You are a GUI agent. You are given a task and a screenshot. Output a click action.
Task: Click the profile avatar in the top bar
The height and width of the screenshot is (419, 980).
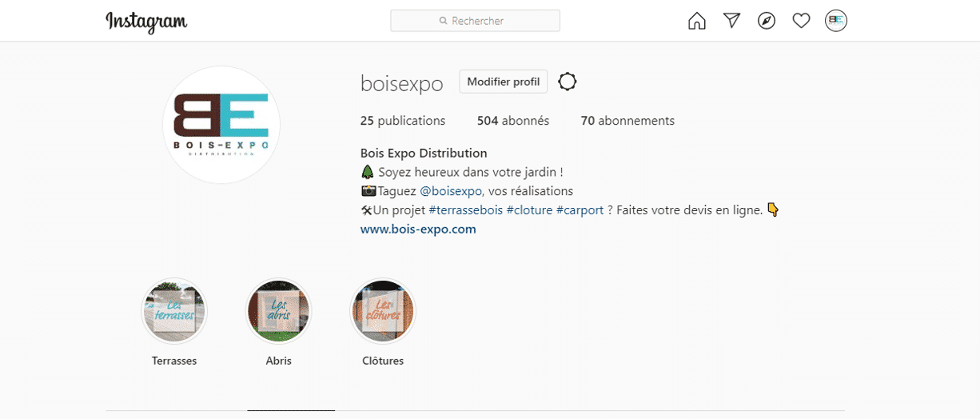836,21
